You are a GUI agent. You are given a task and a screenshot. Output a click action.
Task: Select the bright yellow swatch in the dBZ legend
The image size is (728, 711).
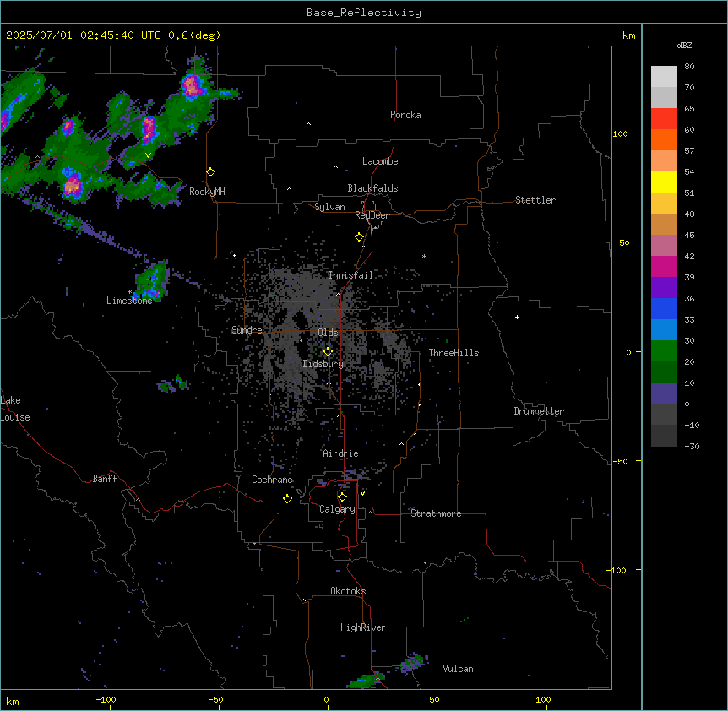[x=664, y=182]
